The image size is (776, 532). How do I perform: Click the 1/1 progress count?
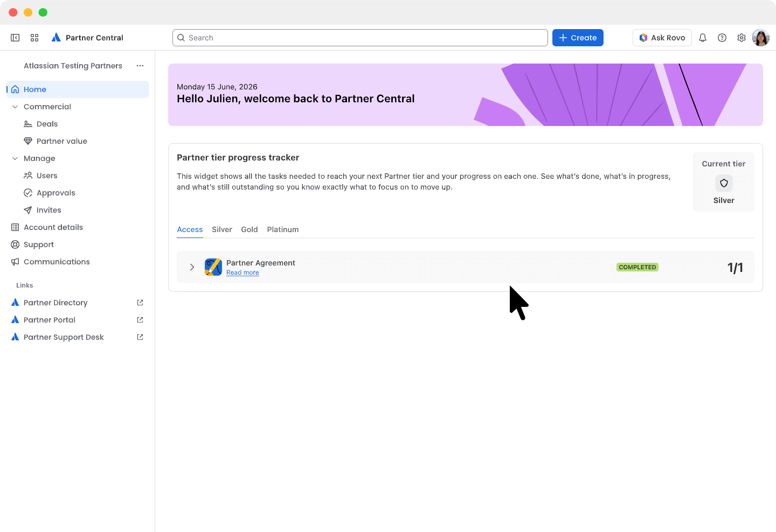pyautogui.click(x=735, y=268)
